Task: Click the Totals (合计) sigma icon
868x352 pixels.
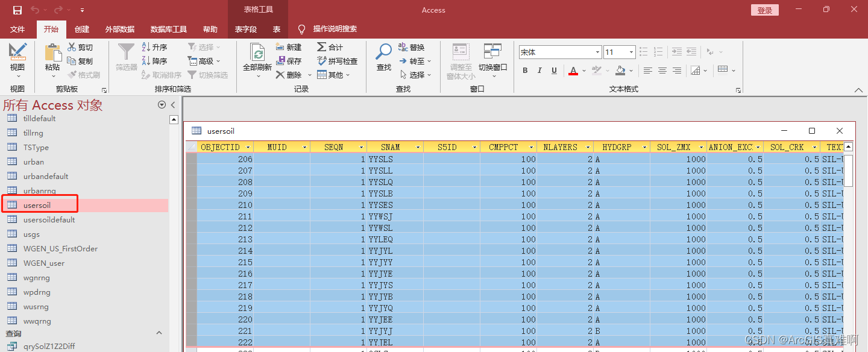Action: 322,47
